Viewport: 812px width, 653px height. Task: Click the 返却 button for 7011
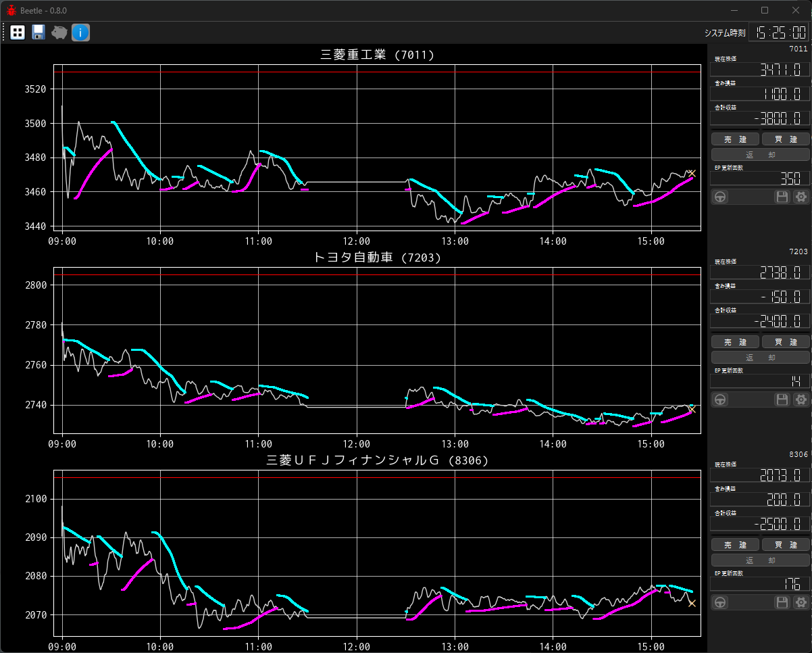click(x=761, y=155)
